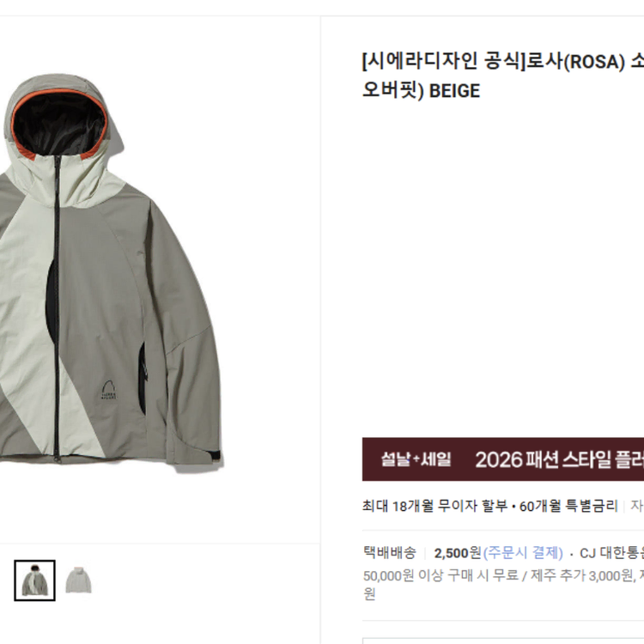Click the (주문시 결제) link

(x=523, y=553)
